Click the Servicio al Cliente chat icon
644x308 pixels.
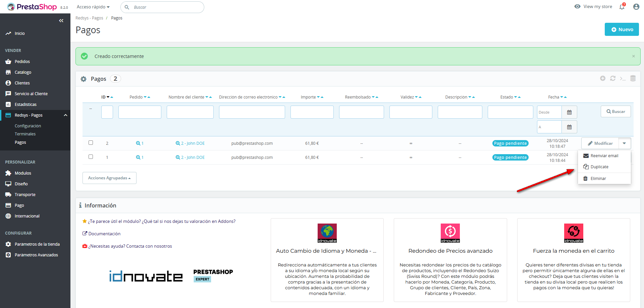tap(8, 94)
